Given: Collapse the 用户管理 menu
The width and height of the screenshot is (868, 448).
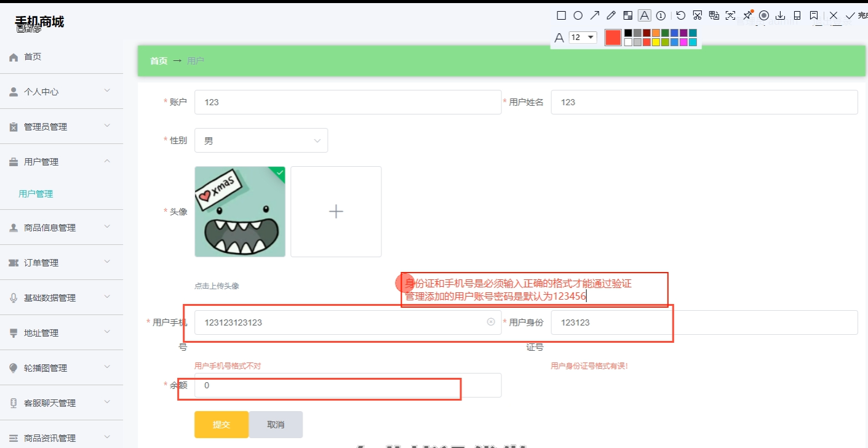Looking at the screenshot, I should [62, 162].
